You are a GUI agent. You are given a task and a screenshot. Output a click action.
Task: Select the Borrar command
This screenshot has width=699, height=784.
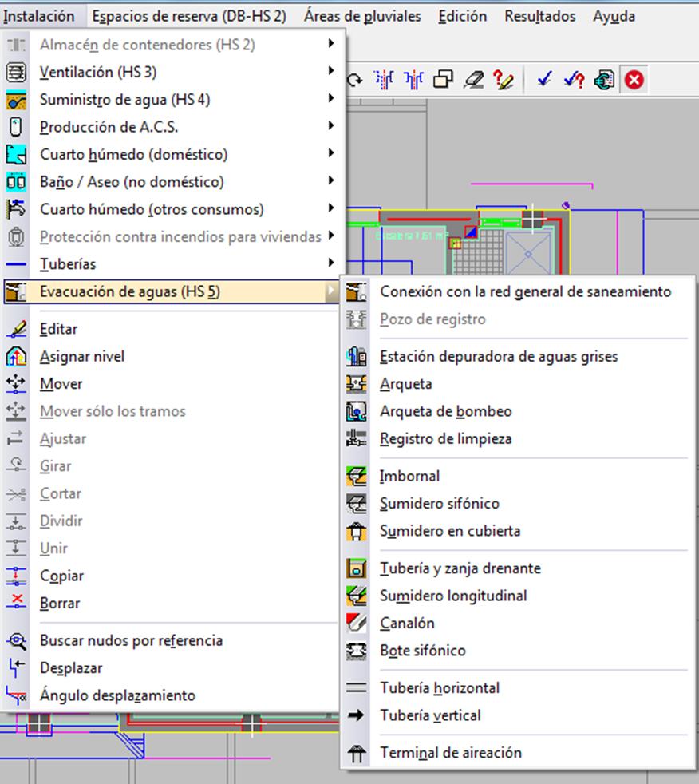click(x=60, y=603)
